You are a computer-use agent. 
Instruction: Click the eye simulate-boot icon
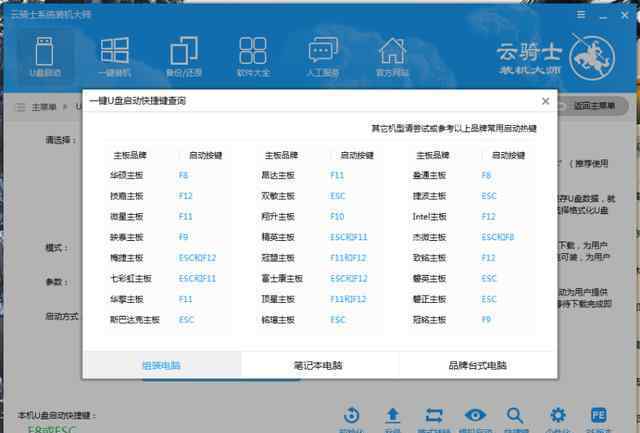(x=475, y=415)
